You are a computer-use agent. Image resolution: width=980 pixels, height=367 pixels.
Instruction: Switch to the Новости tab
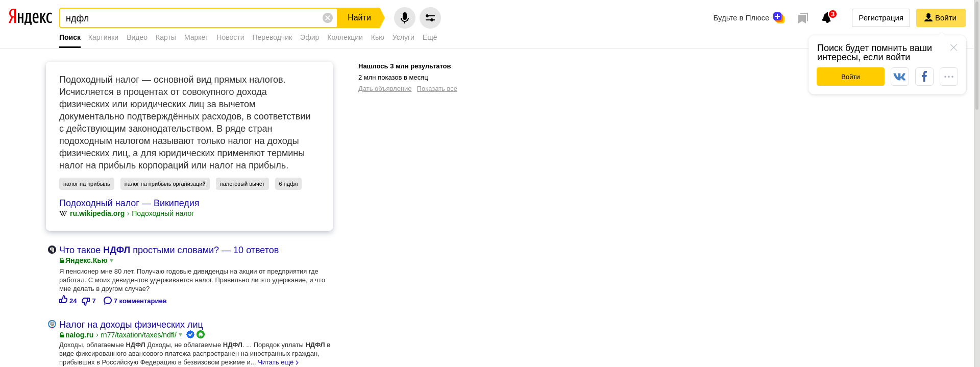click(x=230, y=37)
